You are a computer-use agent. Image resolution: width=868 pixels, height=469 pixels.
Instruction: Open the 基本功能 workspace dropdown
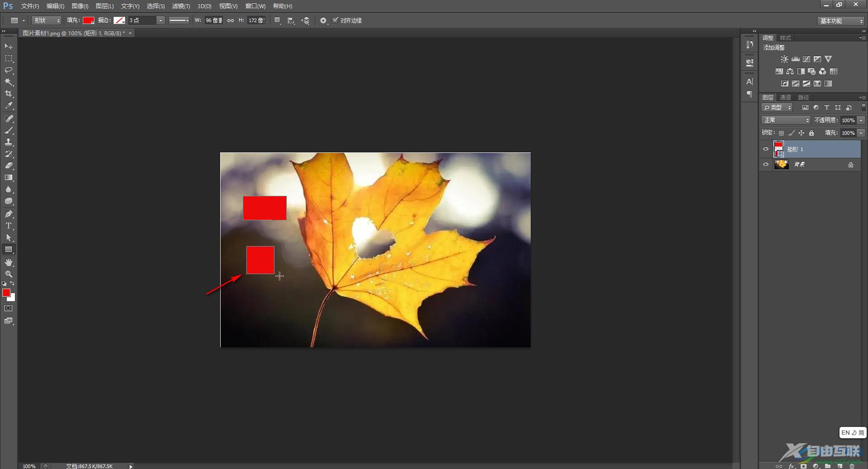(x=840, y=21)
